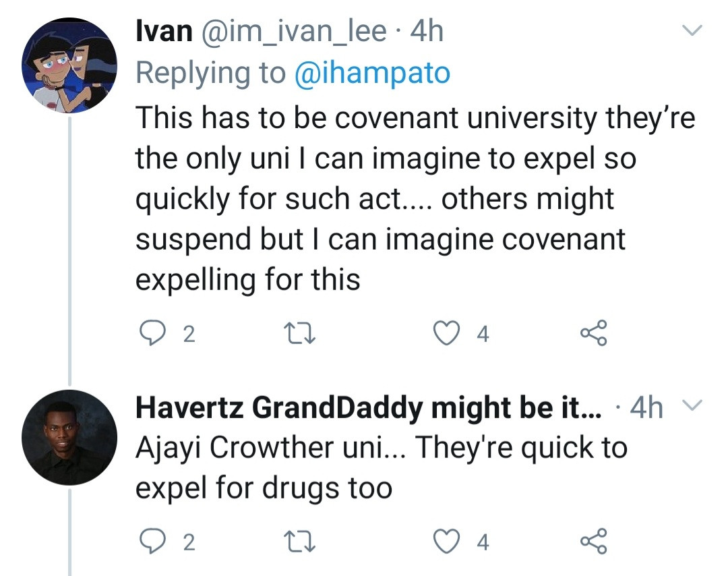Open Ivan's profile from his display name
This screenshot has width=728, height=576.
coord(163,32)
